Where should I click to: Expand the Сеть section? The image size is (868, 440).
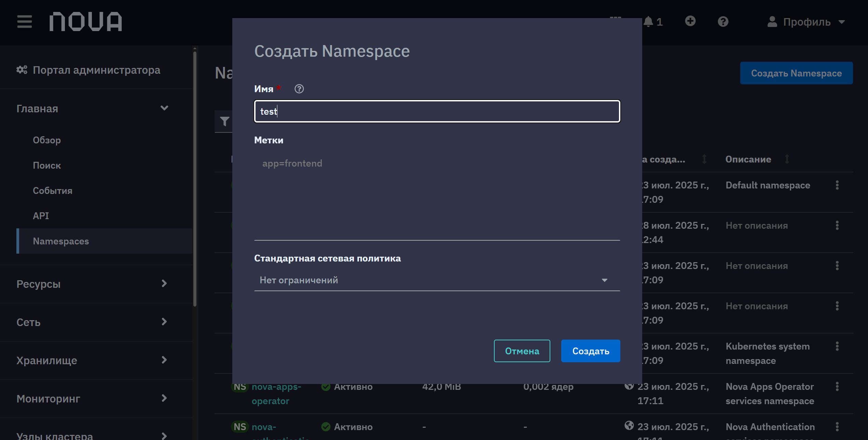click(92, 322)
